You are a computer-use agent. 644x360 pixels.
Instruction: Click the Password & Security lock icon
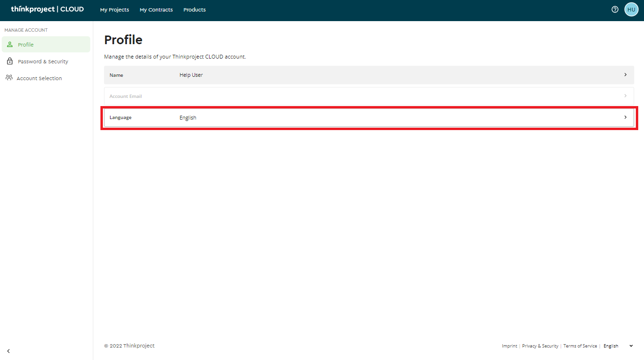point(10,61)
